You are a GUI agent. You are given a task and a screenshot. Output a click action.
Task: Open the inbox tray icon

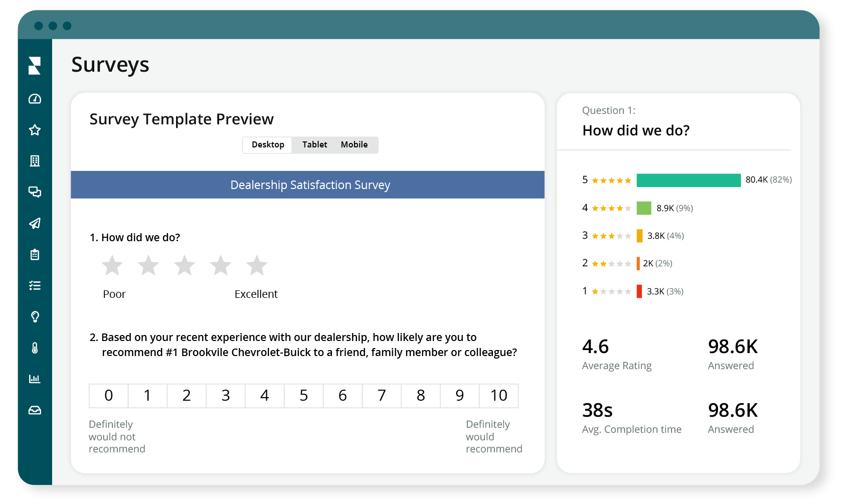(35, 410)
